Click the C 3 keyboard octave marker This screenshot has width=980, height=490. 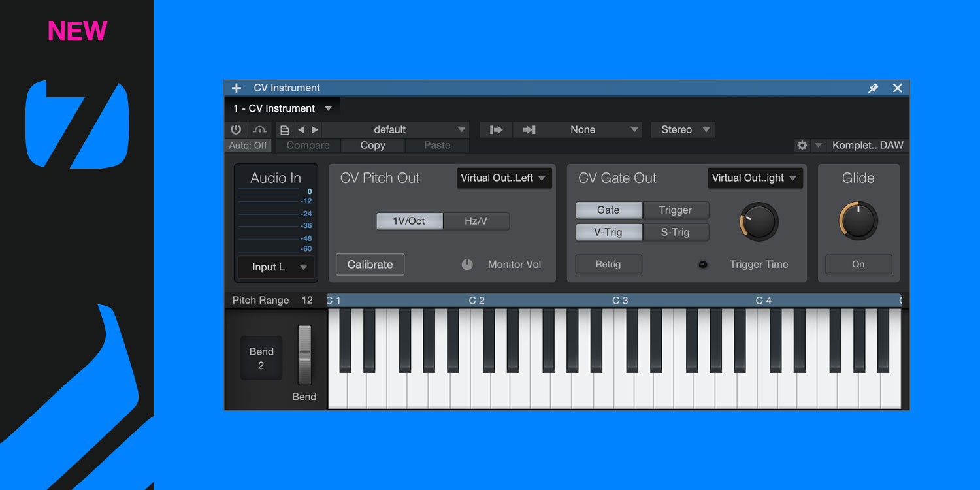point(620,301)
